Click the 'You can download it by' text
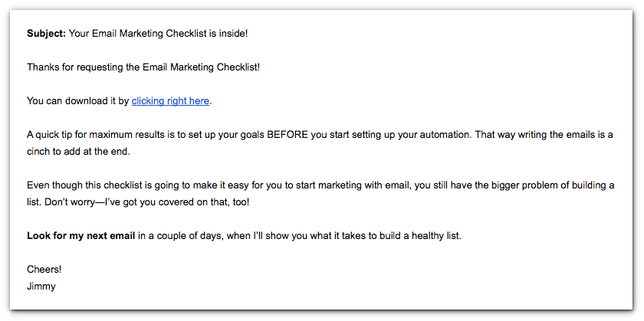This screenshot has width=644, height=321. [x=78, y=101]
